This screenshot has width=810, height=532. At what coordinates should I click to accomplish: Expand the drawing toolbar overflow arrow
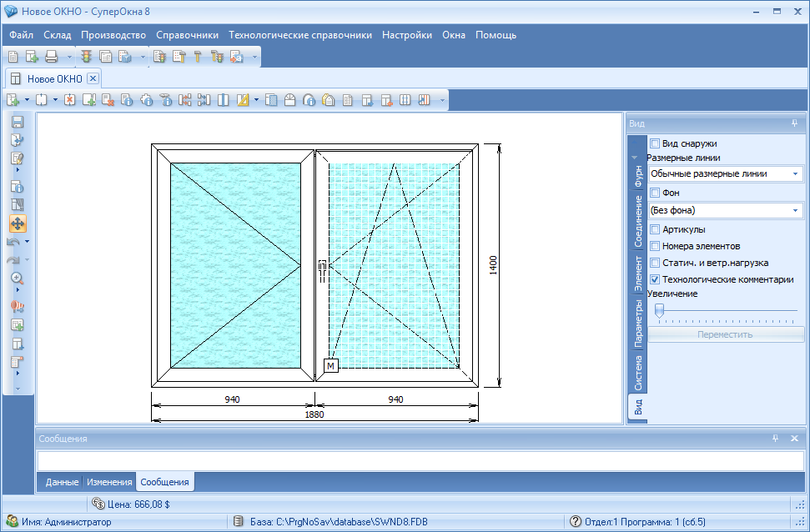pyautogui.click(x=442, y=100)
